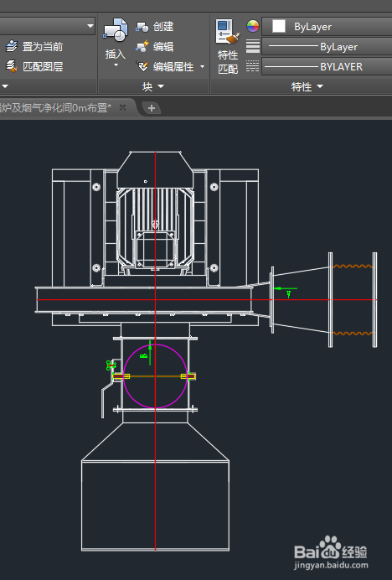Click the color wheel icon

tap(253, 26)
